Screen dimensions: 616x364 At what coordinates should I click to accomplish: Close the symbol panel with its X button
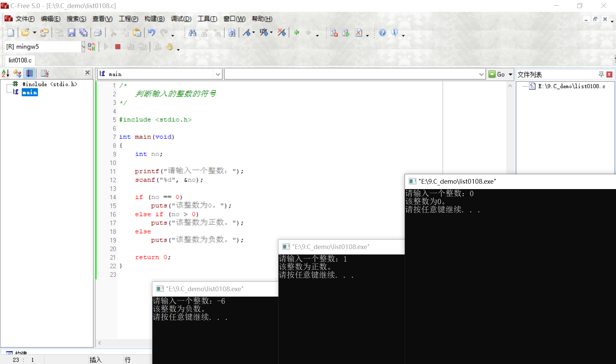coord(88,72)
